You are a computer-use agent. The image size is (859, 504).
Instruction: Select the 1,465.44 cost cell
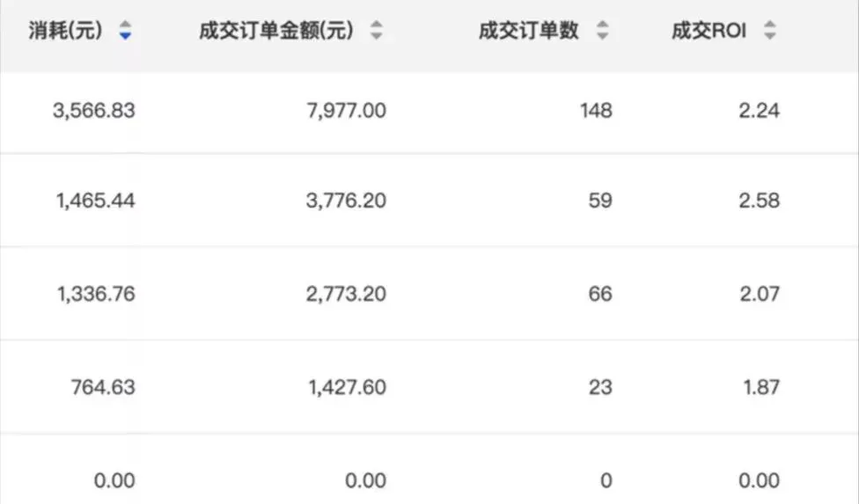point(94,201)
